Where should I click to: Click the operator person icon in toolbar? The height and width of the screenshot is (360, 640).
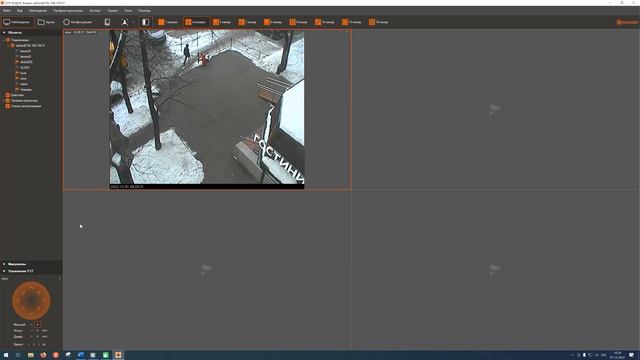click(x=124, y=22)
